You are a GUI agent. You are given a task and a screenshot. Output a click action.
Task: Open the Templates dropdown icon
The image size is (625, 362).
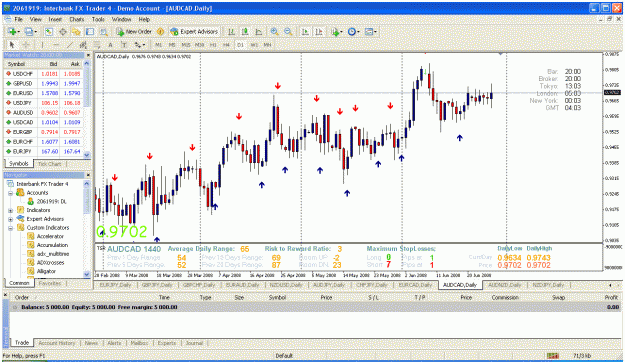(370, 31)
